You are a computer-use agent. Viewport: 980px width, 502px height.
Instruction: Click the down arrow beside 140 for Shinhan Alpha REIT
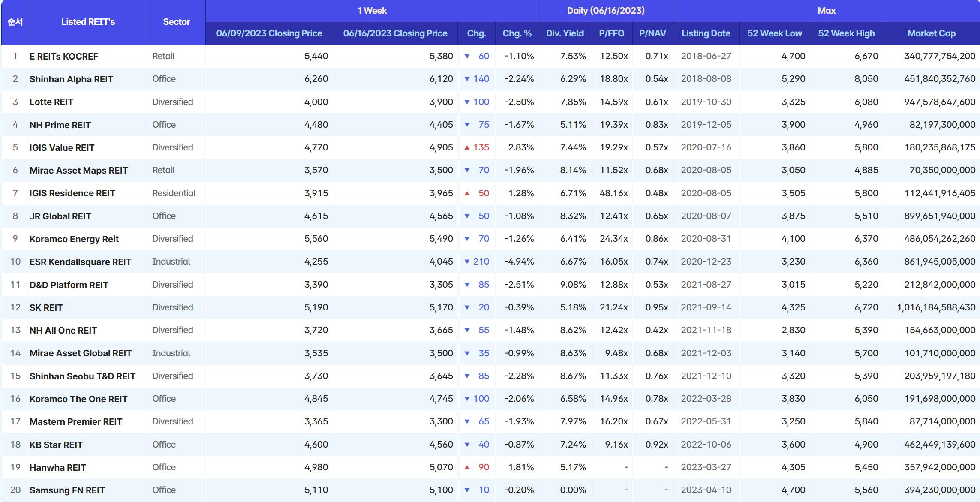click(x=467, y=79)
